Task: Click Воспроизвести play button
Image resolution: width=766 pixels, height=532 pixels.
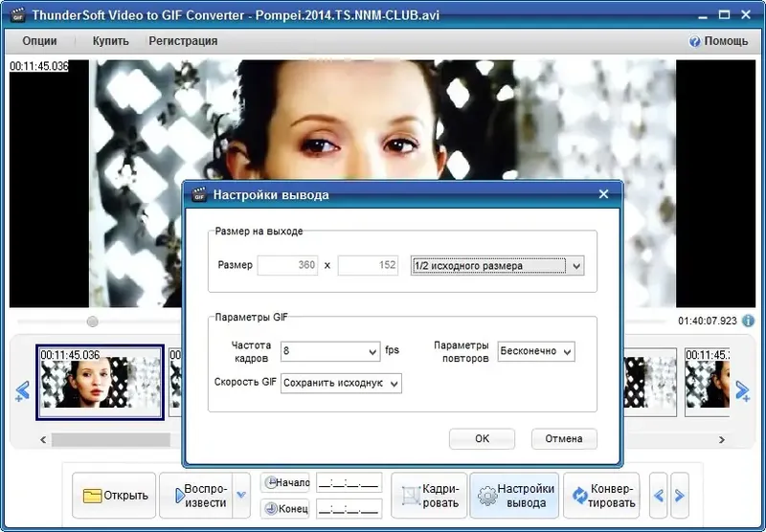Action: (196, 496)
